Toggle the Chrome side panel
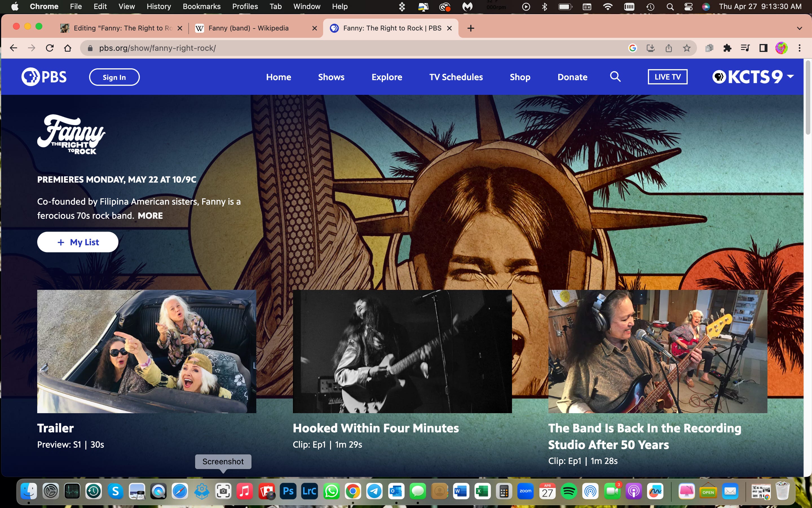This screenshot has height=508, width=812. point(763,48)
